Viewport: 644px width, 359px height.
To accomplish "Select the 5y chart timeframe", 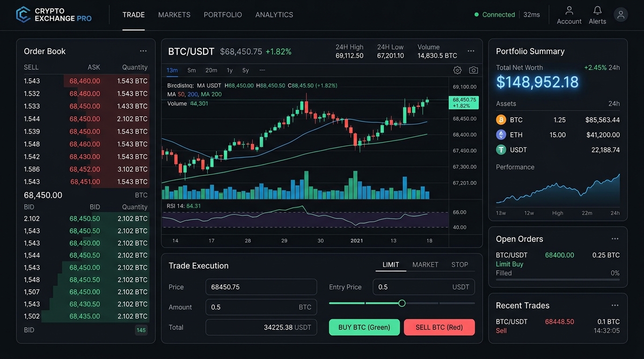I will pyautogui.click(x=246, y=70).
